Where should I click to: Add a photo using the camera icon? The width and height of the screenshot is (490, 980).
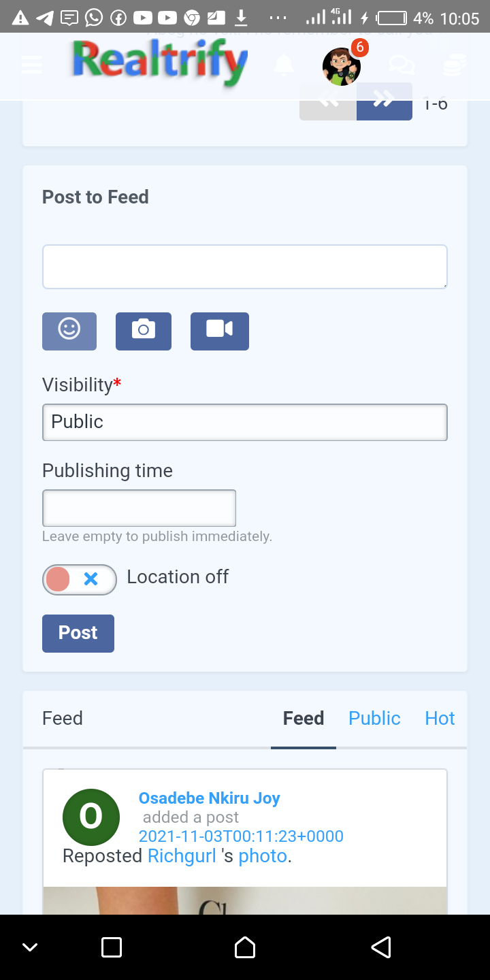[144, 331]
